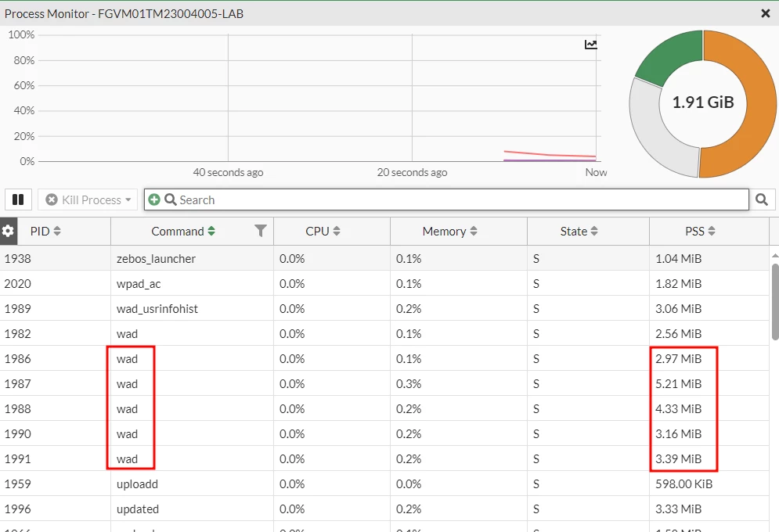Select PID 1982 row
The image size is (779, 532).
click(384, 333)
